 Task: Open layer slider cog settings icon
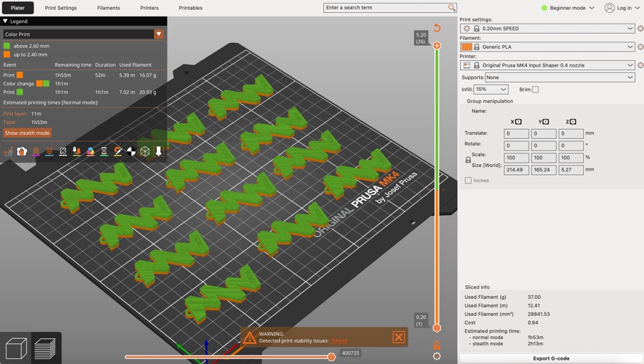pyautogui.click(x=436, y=356)
